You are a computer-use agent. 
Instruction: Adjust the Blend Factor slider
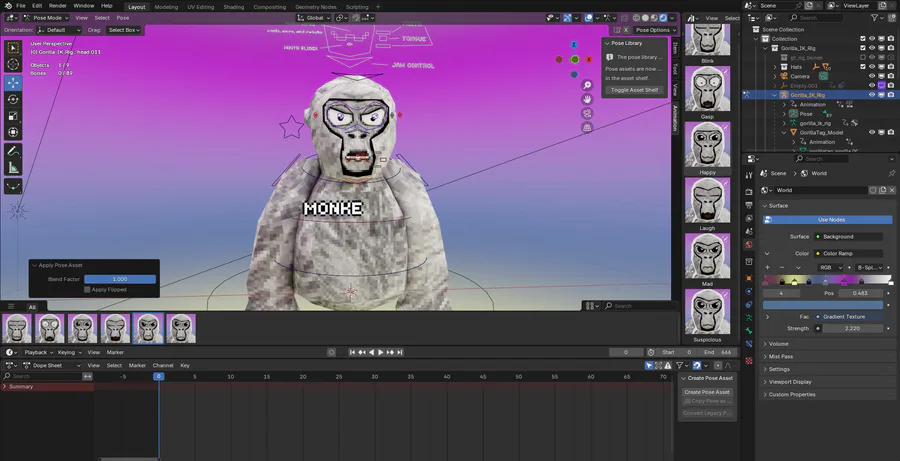pos(120,279)
